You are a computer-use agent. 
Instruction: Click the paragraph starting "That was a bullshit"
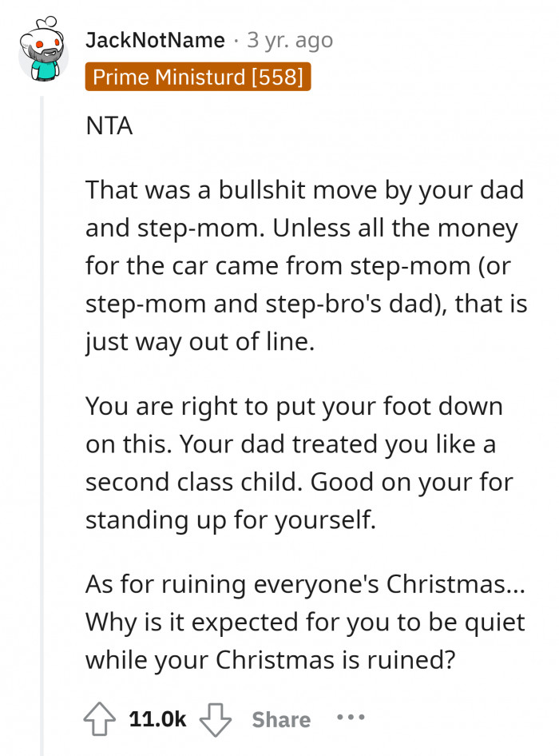pos(306,267)
